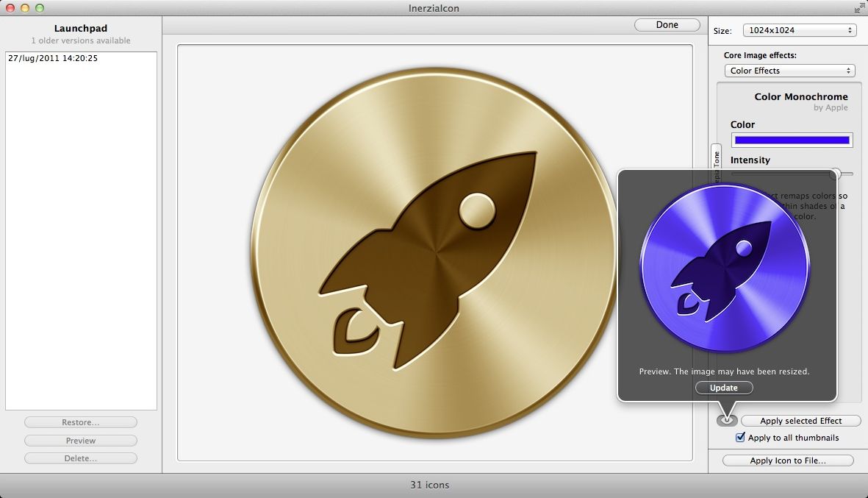Click the Restore… button

coord(81,422)
